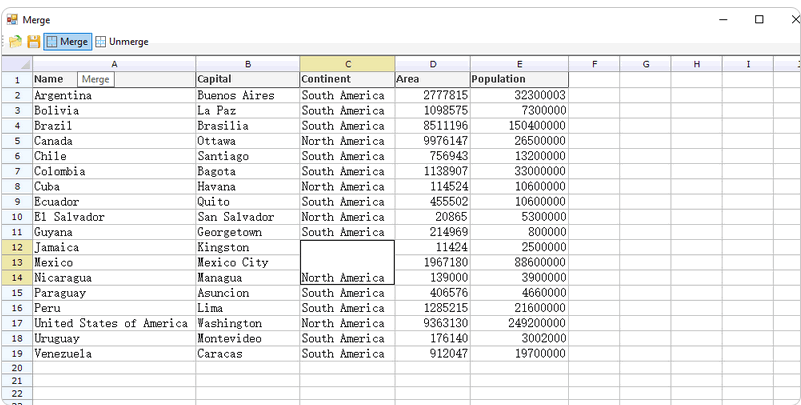Select the Nicaragua cell
This screenshot has height=405, width=801.
click(x=114, y=278)
